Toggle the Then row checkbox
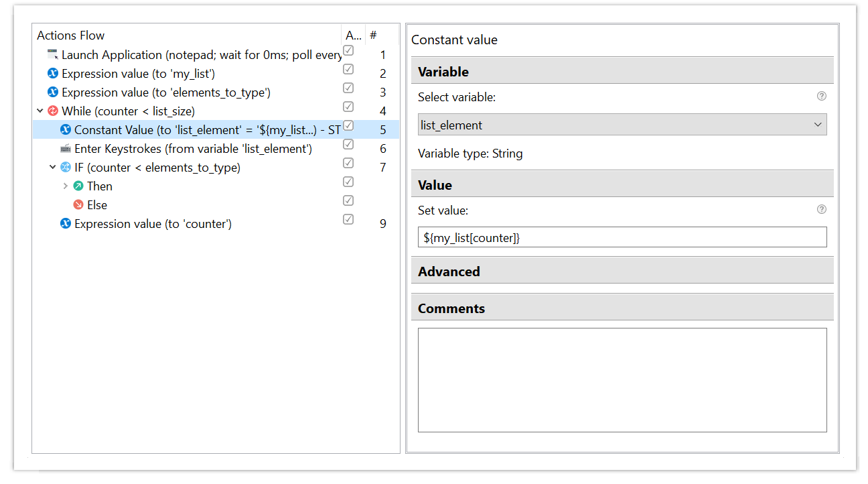The image size is (868, 484). (x=348, y=182)
